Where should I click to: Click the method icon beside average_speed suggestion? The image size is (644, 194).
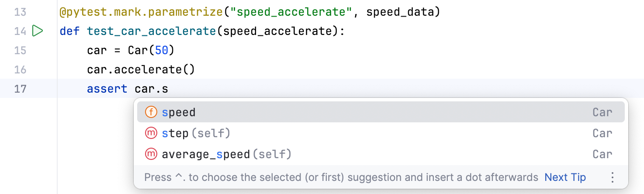[x=151, y=154]
